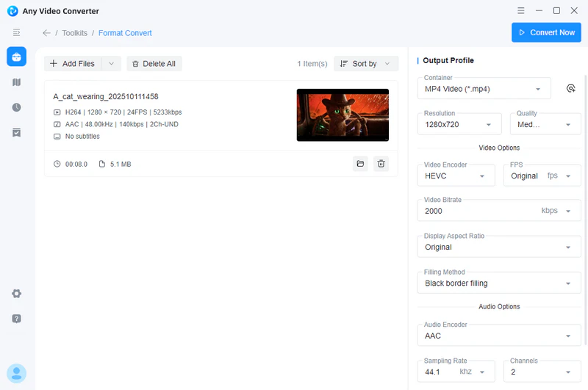Open output folder icon for the video
The image size is (588, 390).
pyautogui.click(x=360, y=164)
